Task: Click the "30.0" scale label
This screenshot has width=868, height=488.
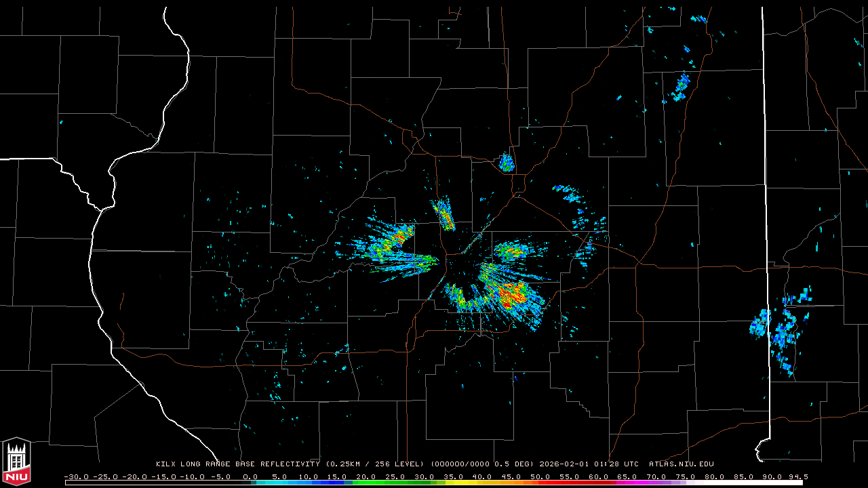Action: [425, 476]
